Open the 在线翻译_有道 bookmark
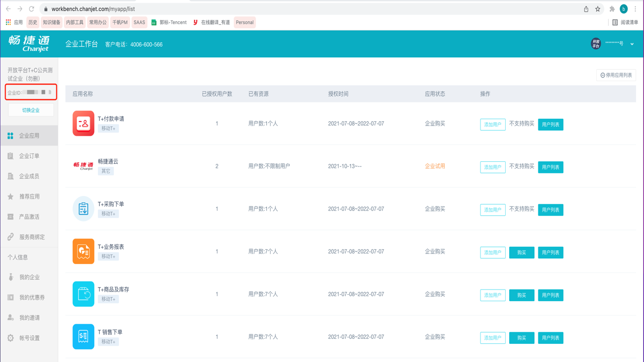This screenshot has height=362, width=644. (x=211, y=22)
